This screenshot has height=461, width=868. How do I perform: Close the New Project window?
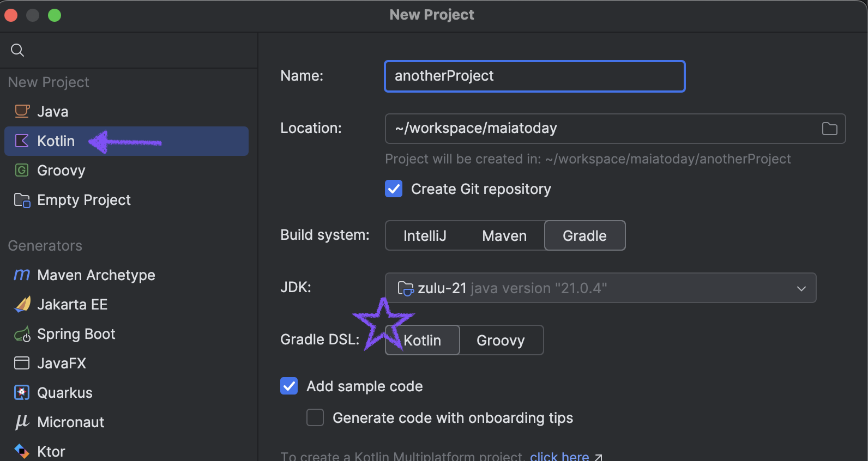click(11, 15)
